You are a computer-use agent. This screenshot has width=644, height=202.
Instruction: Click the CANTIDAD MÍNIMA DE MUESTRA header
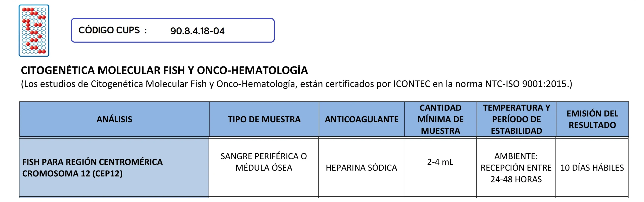(440, 119)
